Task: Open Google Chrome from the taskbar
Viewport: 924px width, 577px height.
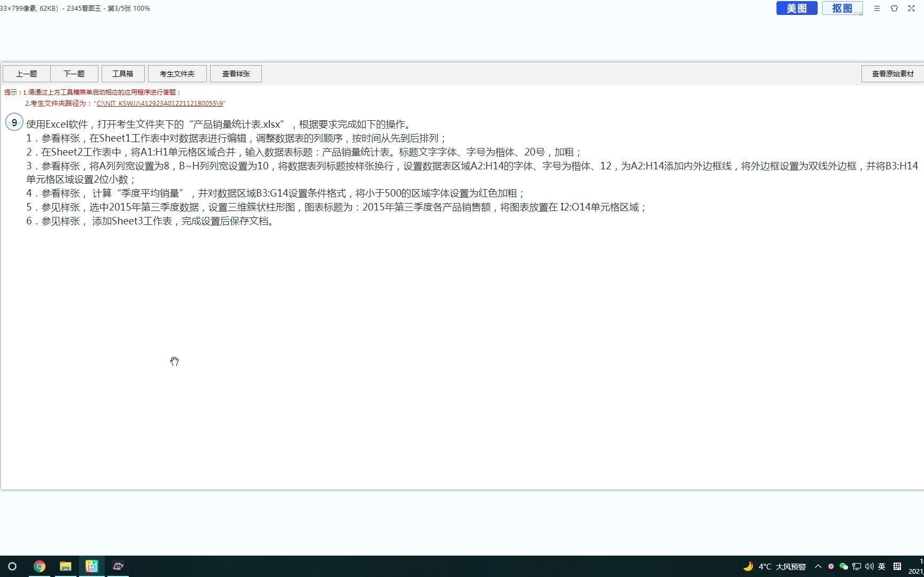Action: coord(40,566)
